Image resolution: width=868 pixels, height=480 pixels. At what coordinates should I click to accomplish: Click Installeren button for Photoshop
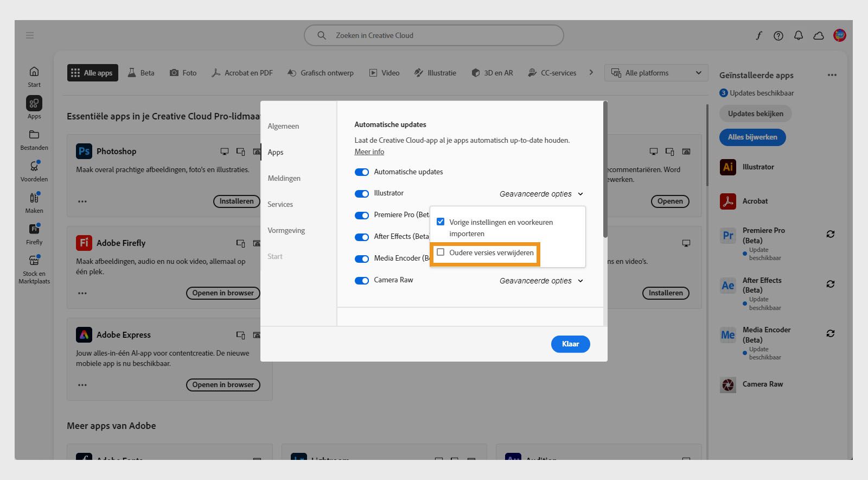pyautogui.click(x=237, y=201)
